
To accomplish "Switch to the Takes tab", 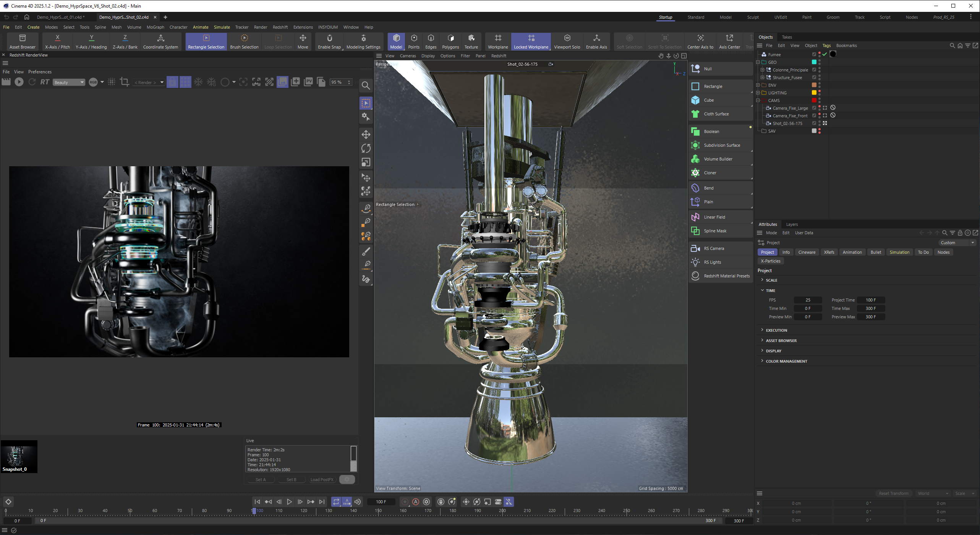I will (787, 37).
